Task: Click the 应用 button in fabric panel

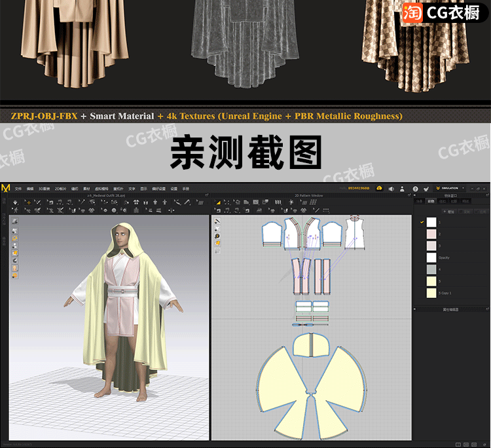Action: [482, 212]
